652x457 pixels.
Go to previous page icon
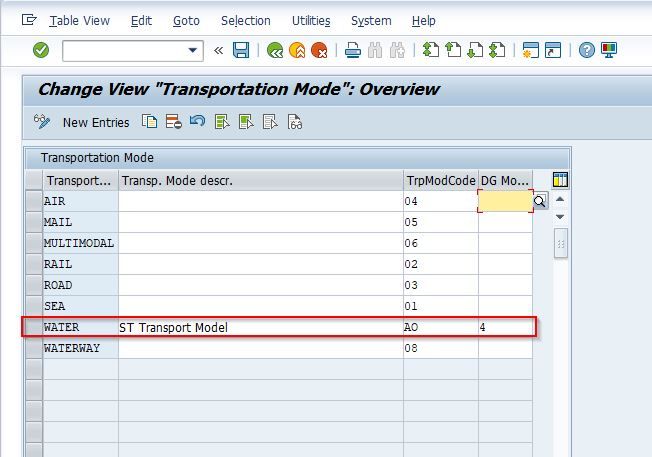coord(453,50)
